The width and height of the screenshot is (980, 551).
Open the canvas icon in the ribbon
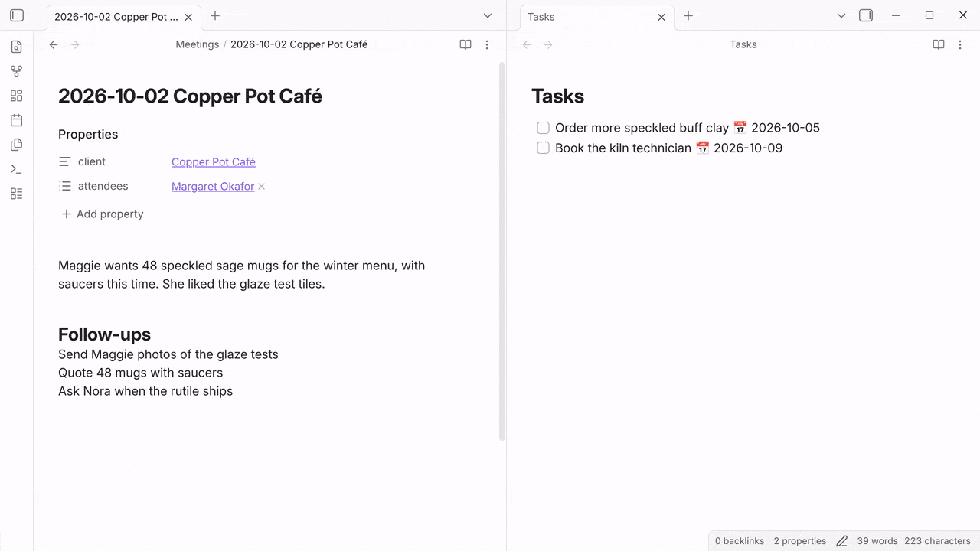17,96
